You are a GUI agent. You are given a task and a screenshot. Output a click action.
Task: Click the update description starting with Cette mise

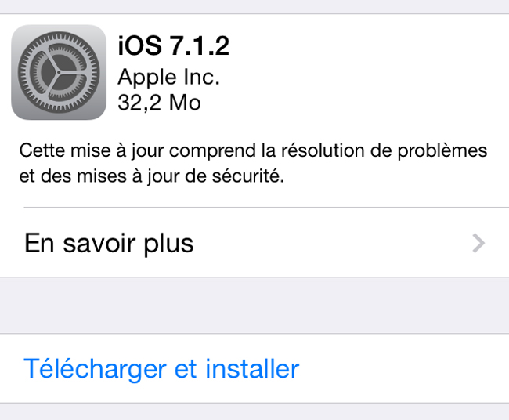[253, 163]
